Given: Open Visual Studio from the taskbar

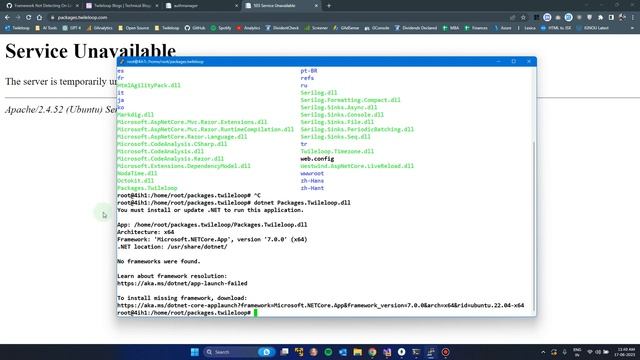Looking at the screenshot, I should pos(387,352).
